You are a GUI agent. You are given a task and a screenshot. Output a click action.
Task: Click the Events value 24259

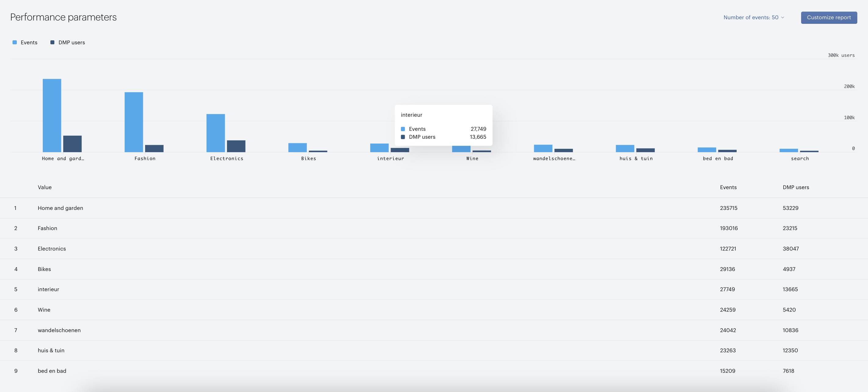(728, 310)
